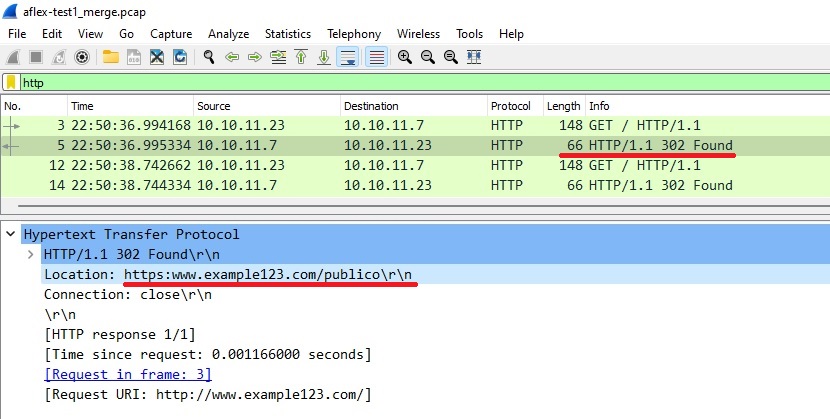
Task: Click the packet list horizontal scrollbar
Action: point(423,206)
